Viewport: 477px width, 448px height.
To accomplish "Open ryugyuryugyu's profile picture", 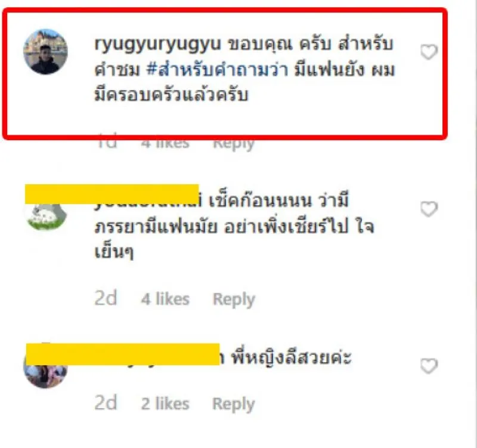I will [x=46, y=52].
